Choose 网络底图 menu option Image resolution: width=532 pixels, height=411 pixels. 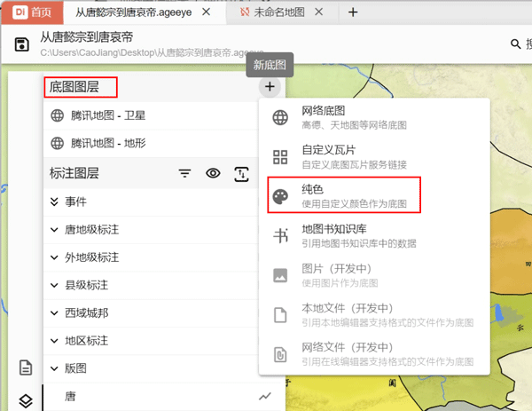(x=374, y=117)
